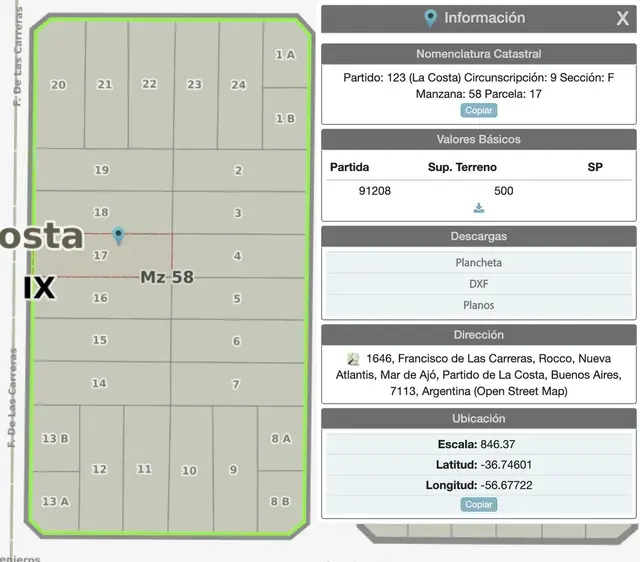Copy the Ubicación coordinates

point(479,504)
